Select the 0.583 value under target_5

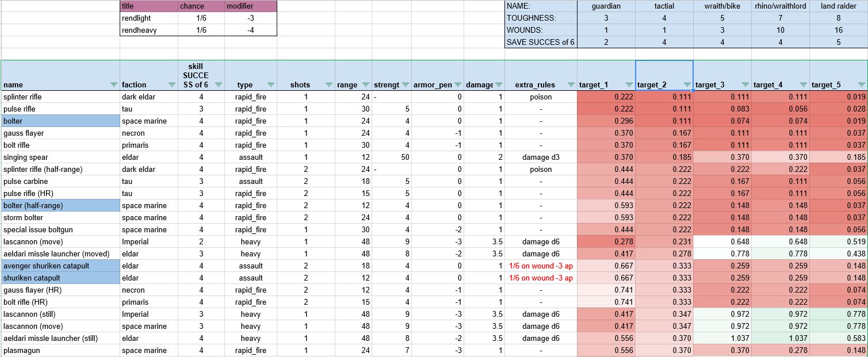[839, 338]
